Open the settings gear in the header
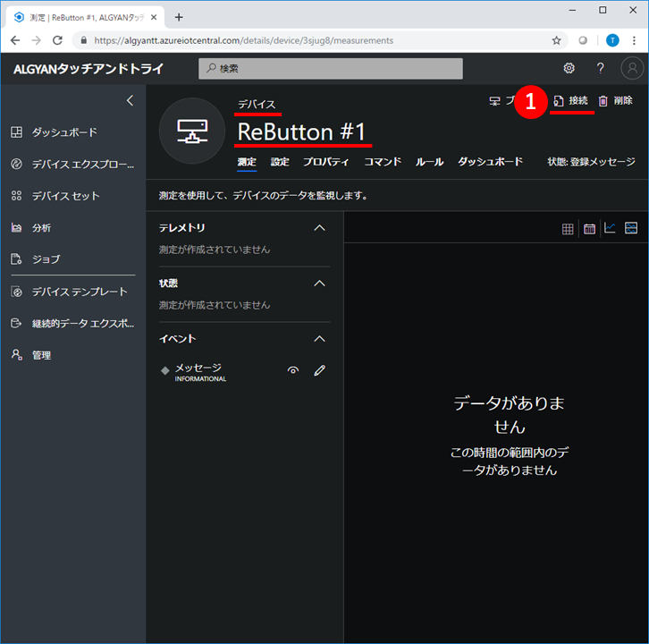Image resolution: width=649 pixels, height=644 pixels. (569, 68)
